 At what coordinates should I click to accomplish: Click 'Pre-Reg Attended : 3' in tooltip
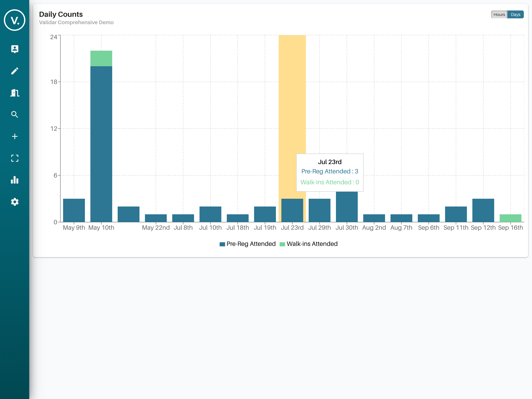pos(330,171)
